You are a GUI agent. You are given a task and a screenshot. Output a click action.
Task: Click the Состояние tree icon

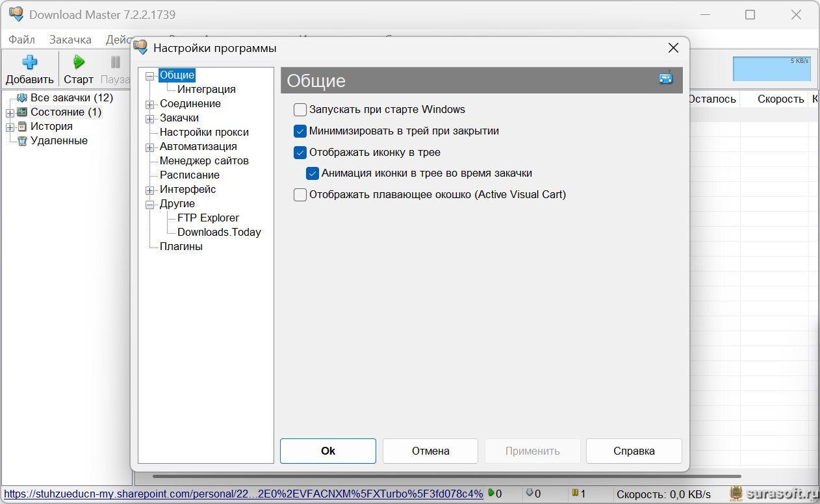point(22,112)
